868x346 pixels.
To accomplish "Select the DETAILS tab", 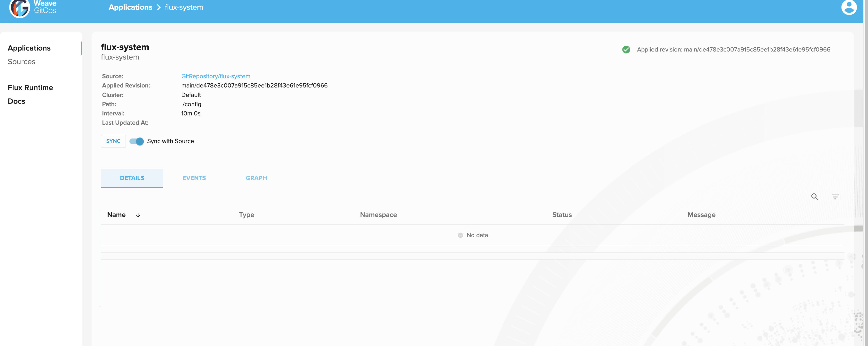I will click(132, 178).
